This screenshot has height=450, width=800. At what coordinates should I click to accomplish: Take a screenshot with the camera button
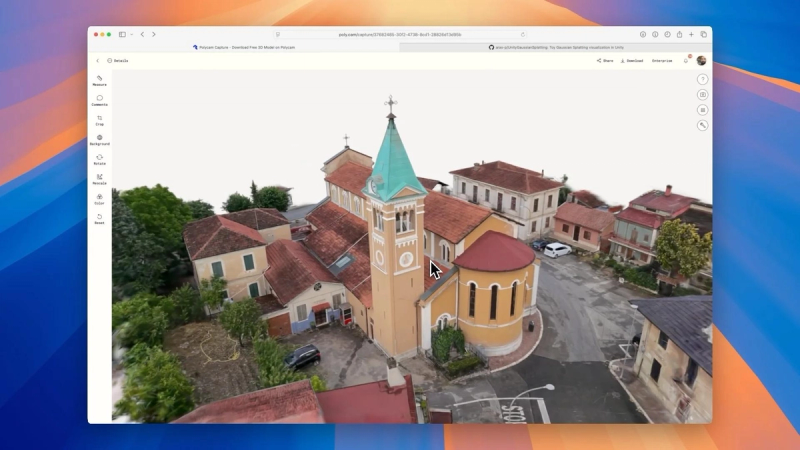pyautogui.click(x=703, y=94)
